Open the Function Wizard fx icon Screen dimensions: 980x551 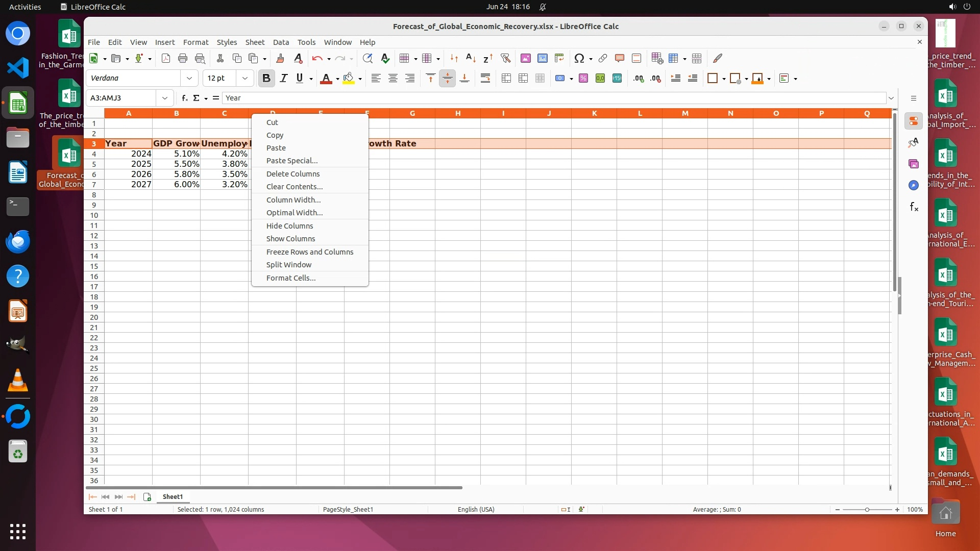click(184, 98)
